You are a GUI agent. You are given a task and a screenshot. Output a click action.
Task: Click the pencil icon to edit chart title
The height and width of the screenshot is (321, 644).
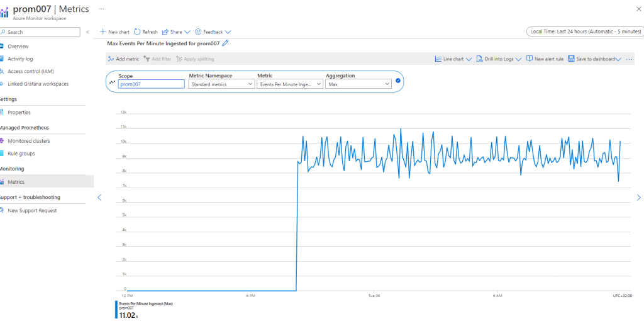226,43
